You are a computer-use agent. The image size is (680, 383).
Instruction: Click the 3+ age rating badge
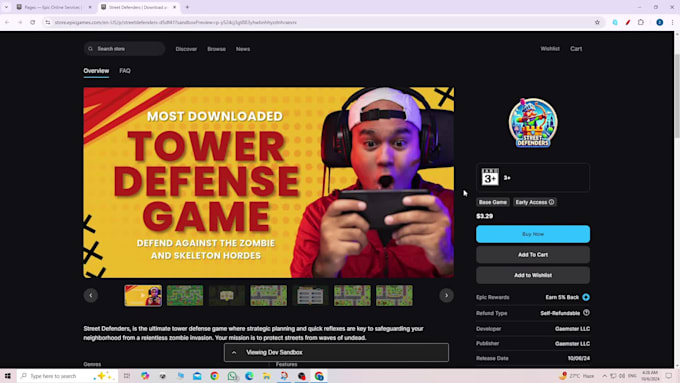(490, 177)
